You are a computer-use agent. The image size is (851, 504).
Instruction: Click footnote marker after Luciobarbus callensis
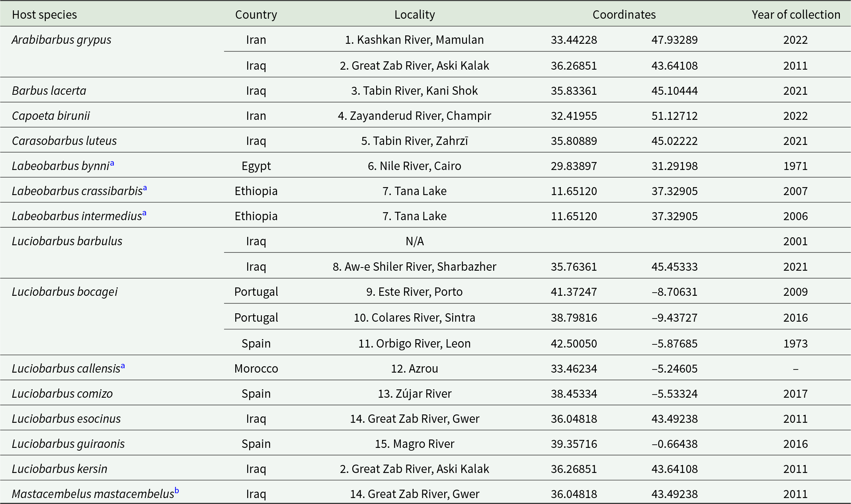coord(123,365)
